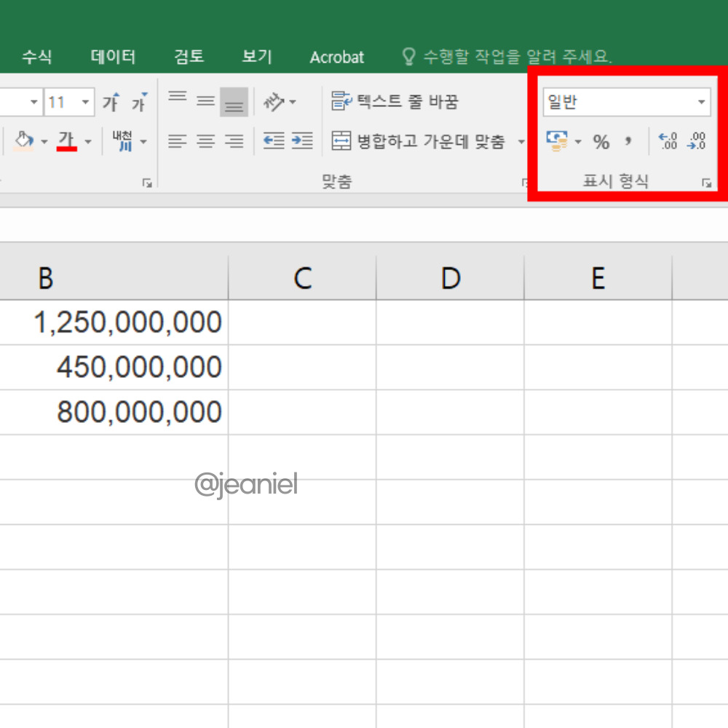
Task: Select the column E header
Action: click(598, 278)
